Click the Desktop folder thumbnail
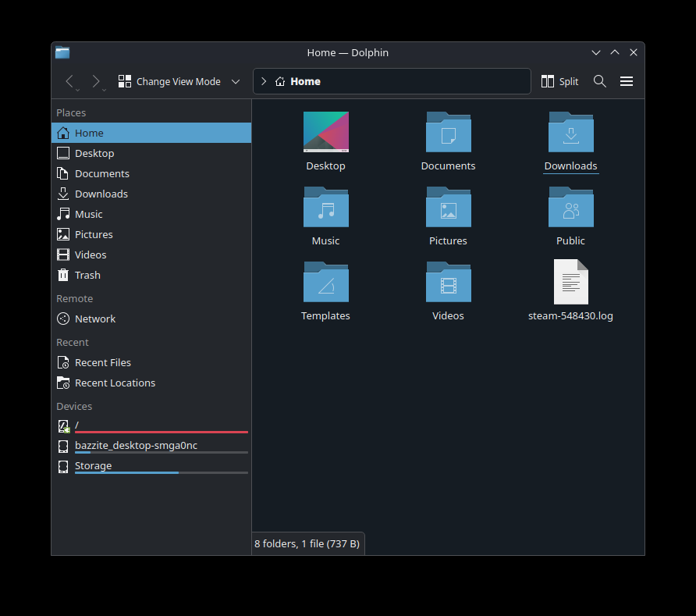The width and height of the screenshot is (696, 616). coord(326,132)
